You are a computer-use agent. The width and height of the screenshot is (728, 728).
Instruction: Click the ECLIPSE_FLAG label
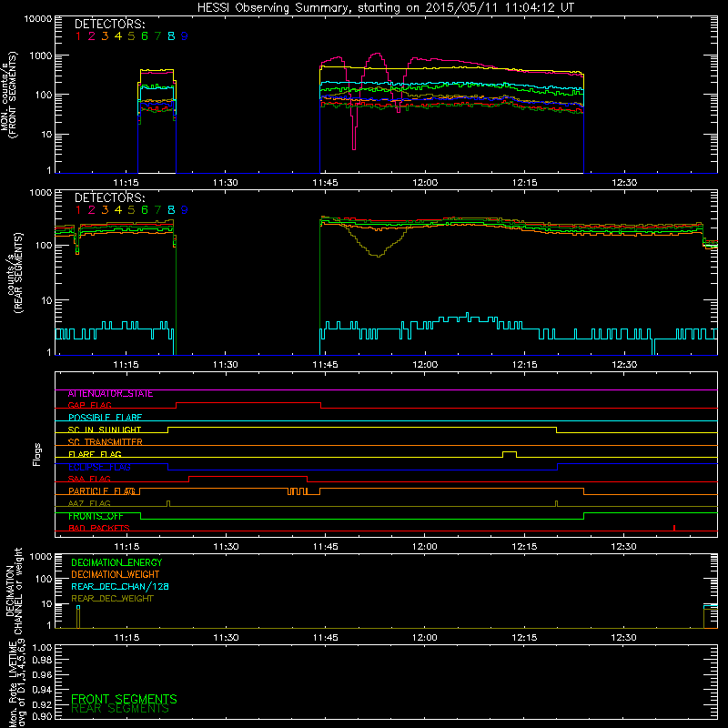pyautogui.click(x=99, y=467)
